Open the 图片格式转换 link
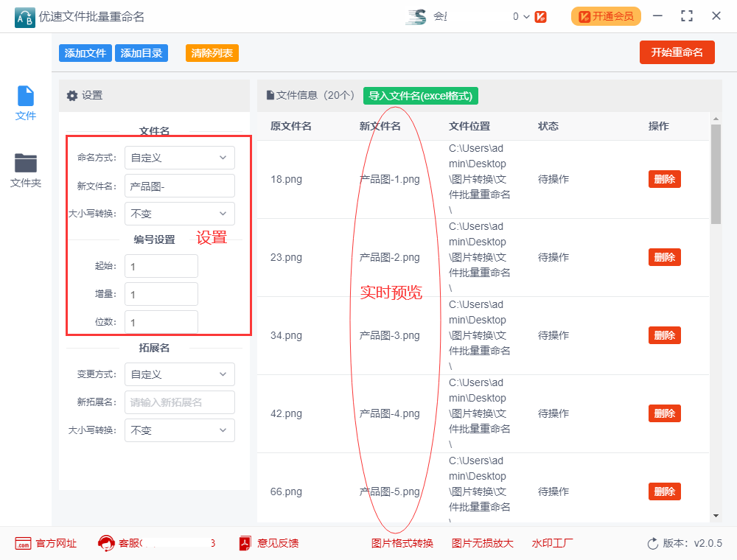Image resolution: width=737 pixels, height=560 pixels. [402, 544]
